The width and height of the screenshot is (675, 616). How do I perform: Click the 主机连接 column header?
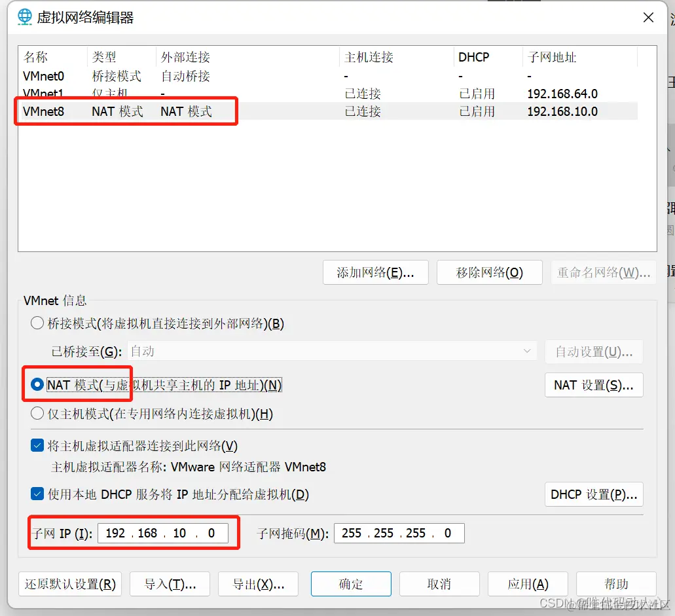397,57
